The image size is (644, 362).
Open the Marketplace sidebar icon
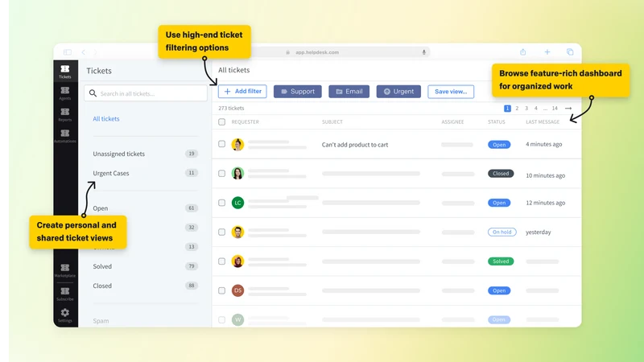65,268
